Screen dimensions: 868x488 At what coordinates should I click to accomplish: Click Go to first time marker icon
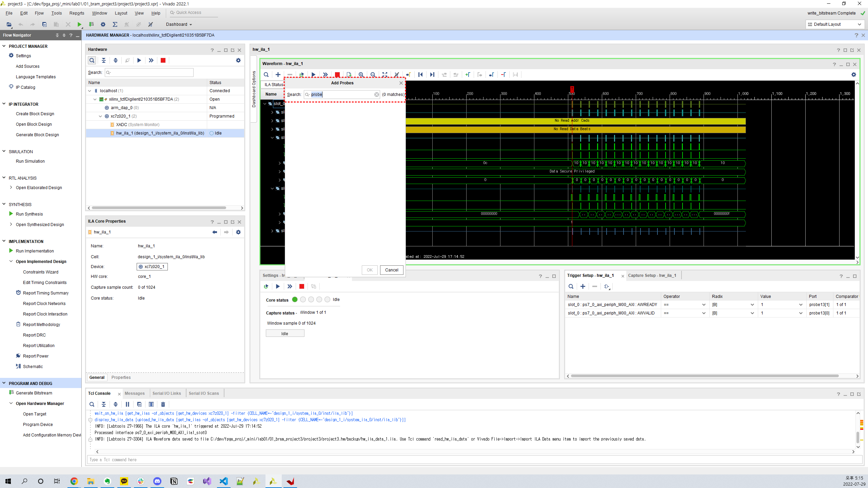420,75
